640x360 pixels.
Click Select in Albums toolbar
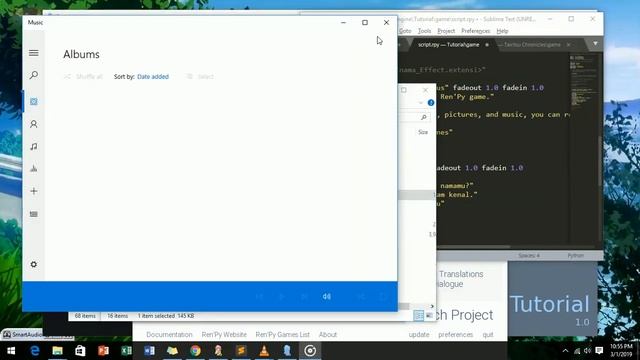(200, 77)
